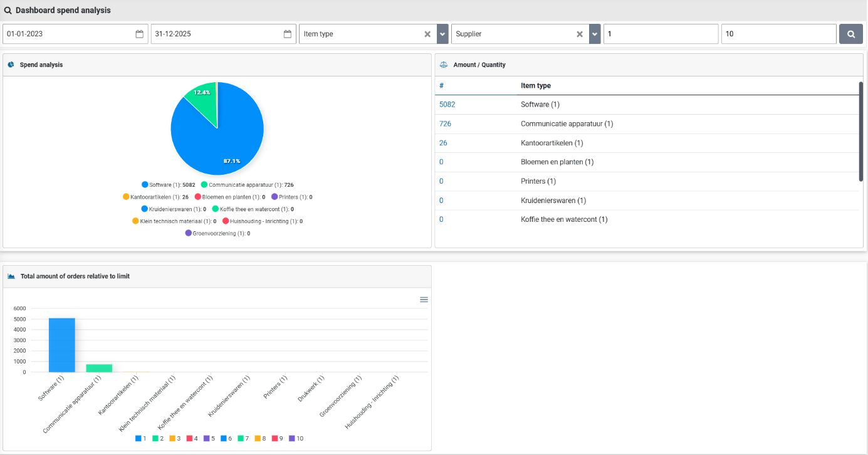Toggle Kantoorartikelen legend entry in pie chart
The width and height of the screenshot is (868, 455).
pos(155,197)
